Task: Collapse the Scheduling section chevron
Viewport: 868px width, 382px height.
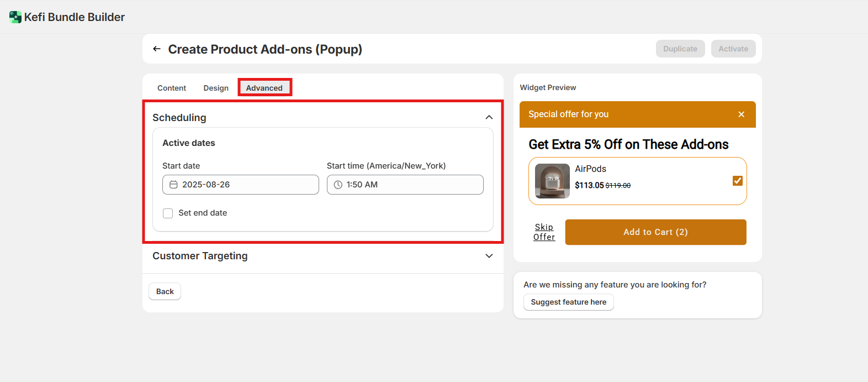Action: (489, 117)
